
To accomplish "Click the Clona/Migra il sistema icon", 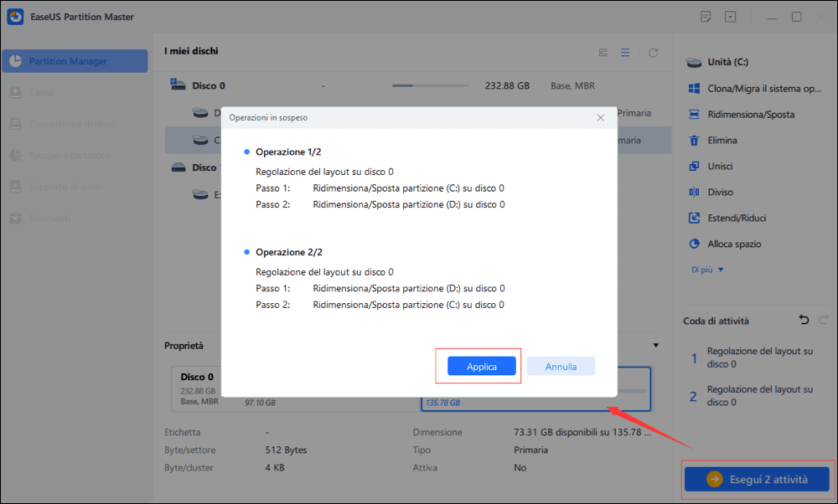I will tap(694, 89).
